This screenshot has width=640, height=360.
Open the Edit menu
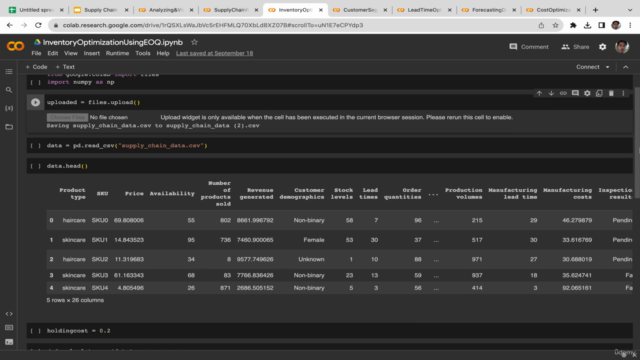click(x=53, y=53)
